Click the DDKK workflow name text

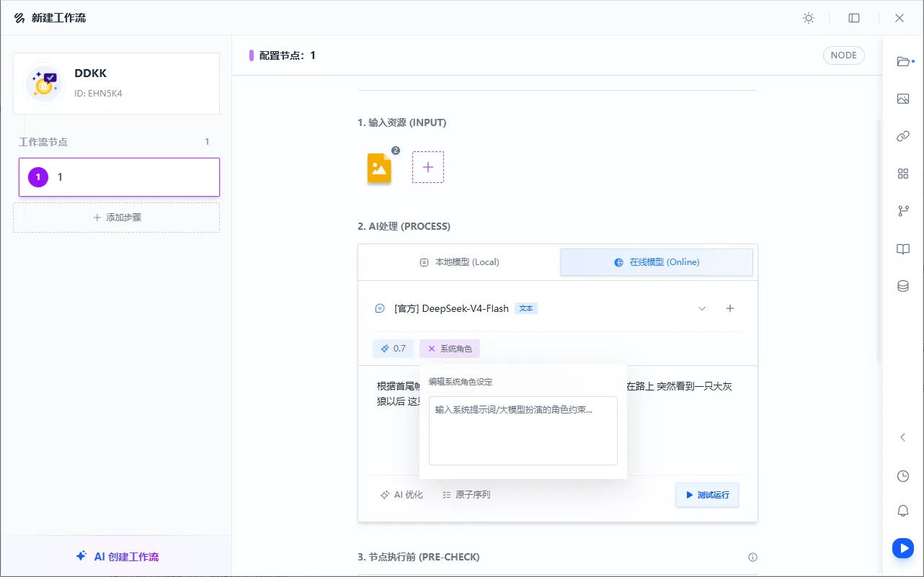pos(91,73)
